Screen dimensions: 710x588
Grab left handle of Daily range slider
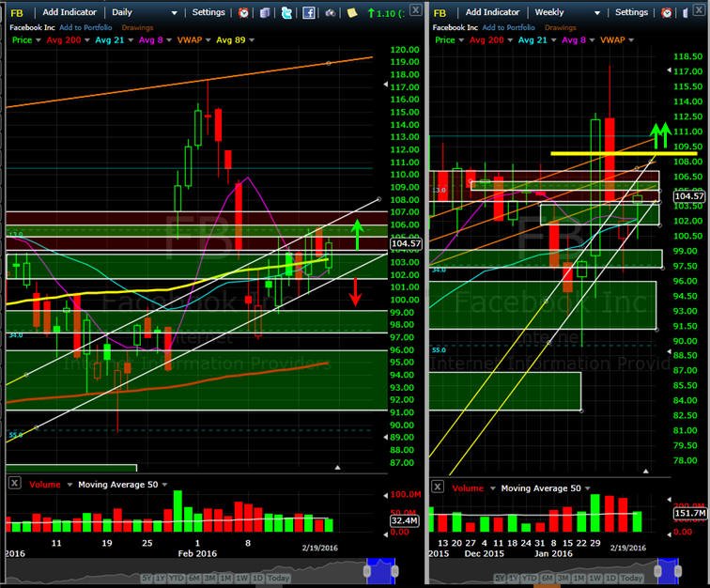pyautogui.click(x=367, y=571)
